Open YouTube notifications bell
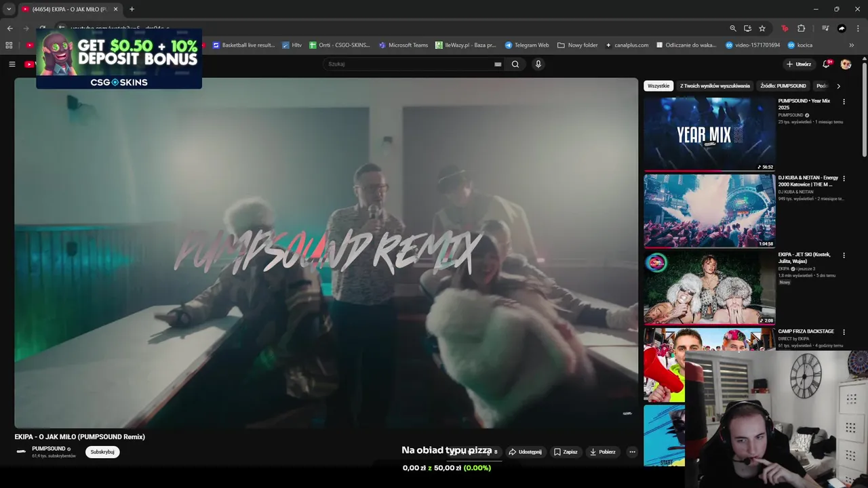Viewport: 868px width, 488px height. coord(826,64)
